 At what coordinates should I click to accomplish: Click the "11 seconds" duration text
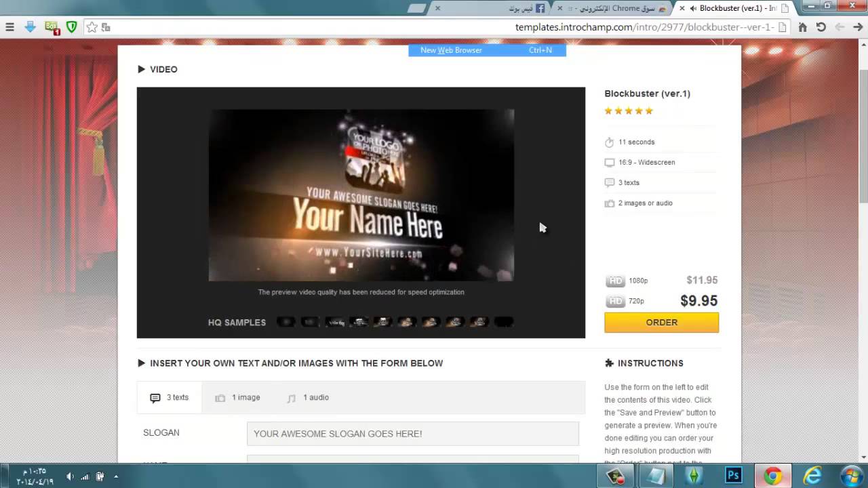(636, 142)
